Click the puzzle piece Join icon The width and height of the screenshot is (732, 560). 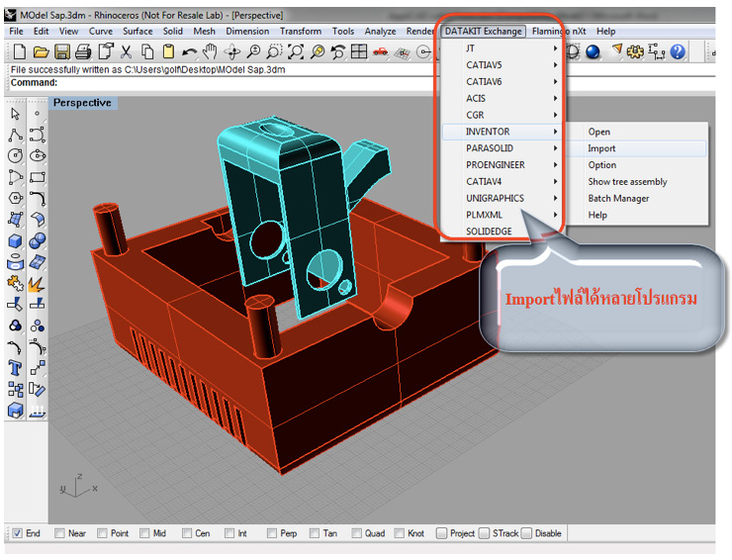tap(15, 283)
